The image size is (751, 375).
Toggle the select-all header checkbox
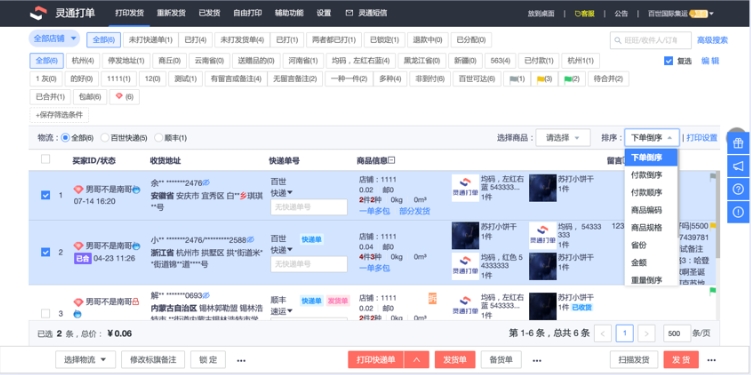pyautogui.click(x=46, y=159)
